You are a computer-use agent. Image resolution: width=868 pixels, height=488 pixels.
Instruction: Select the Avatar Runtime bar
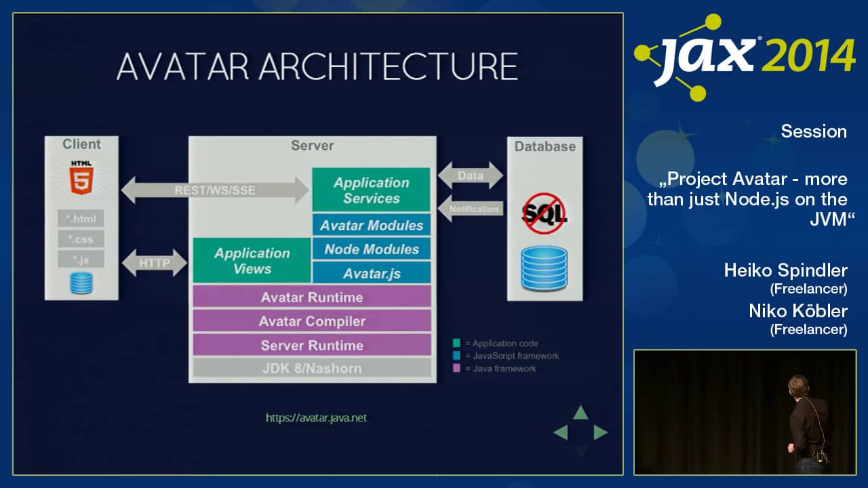(312, 297)
